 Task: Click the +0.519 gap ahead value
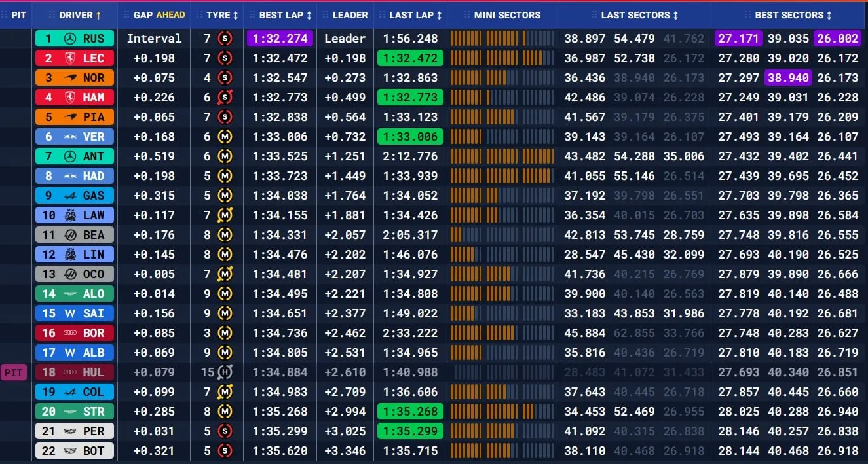click(x=154, y=156)
